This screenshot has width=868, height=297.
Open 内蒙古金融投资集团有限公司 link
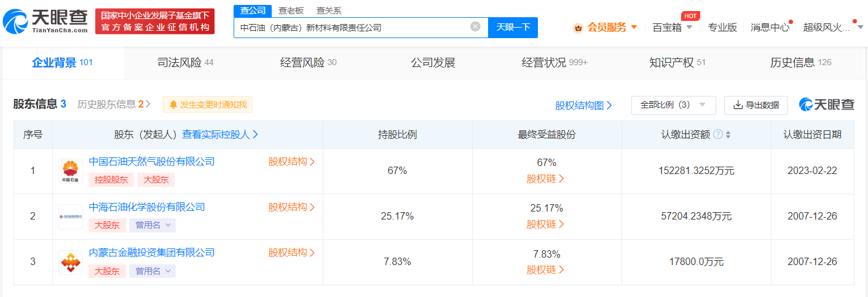tap(152, 253)
